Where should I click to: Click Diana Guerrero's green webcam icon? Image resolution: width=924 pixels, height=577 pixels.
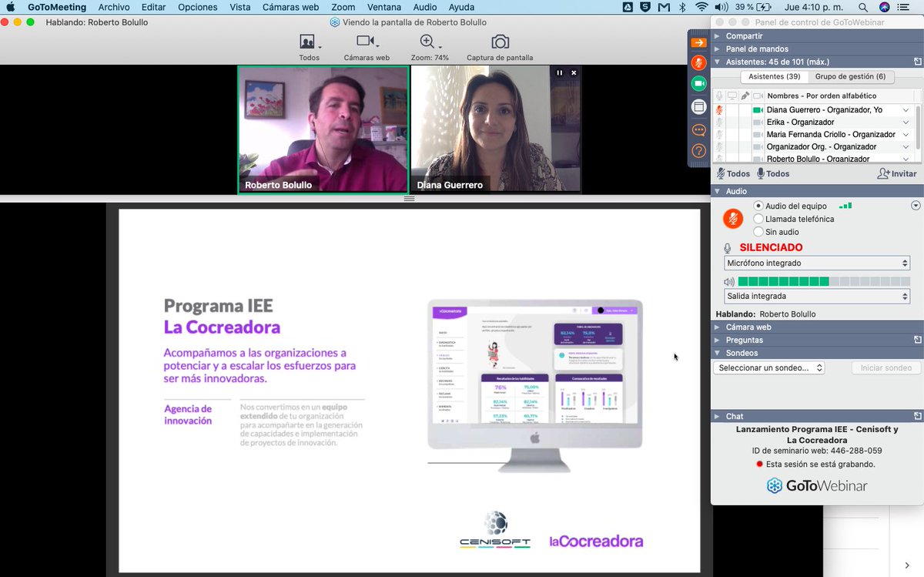(x=757, y=110)
